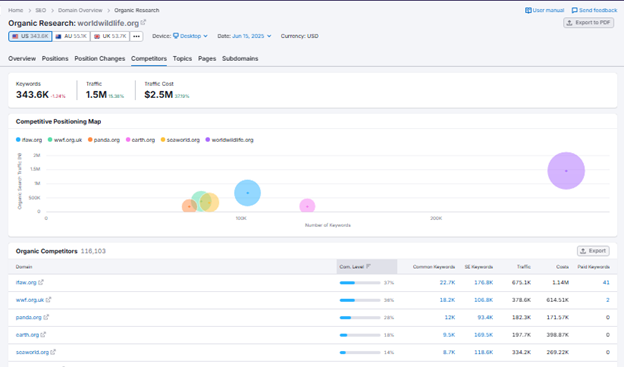
Task: Open ifaw.org paid keywords 41
Action: [x=606, y=282]
